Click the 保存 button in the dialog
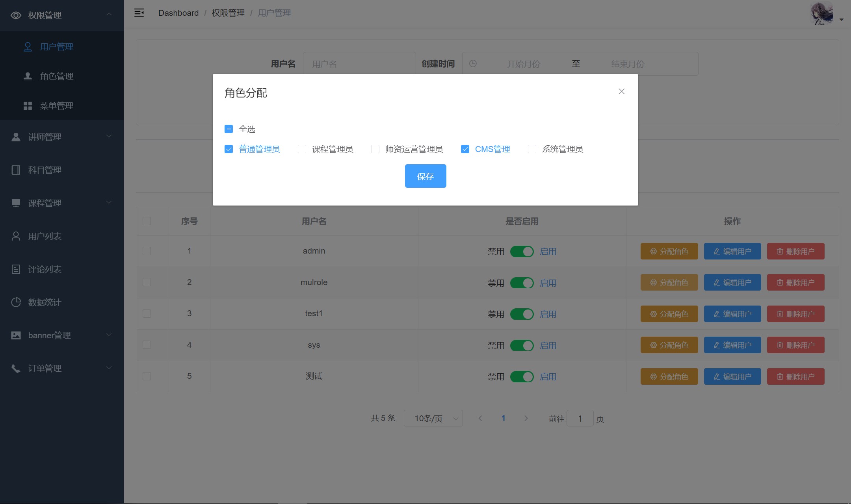Viewport: 851px width, 504px height. (425, 176)
